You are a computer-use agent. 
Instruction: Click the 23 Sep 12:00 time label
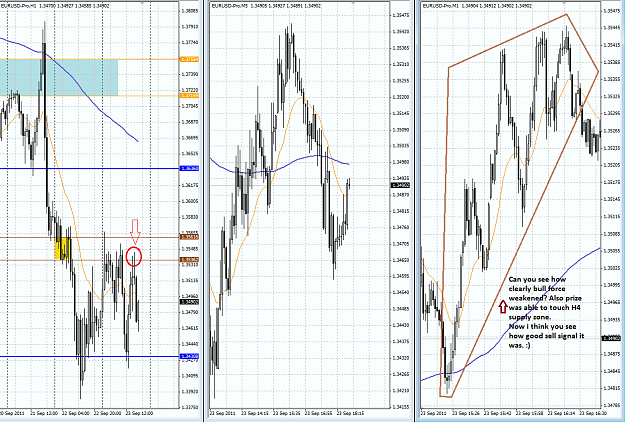tap(140, 413)
